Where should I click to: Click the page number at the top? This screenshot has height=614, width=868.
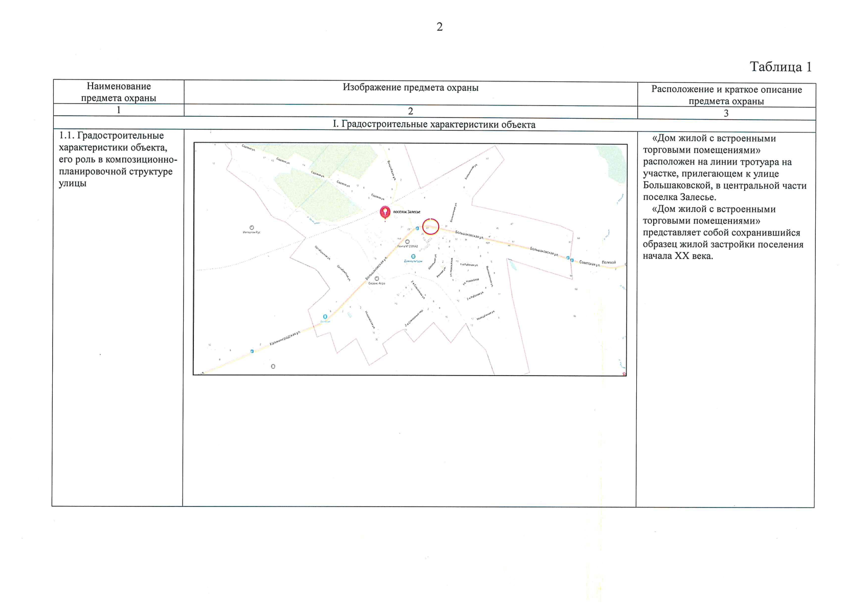(x=439, y=27)
